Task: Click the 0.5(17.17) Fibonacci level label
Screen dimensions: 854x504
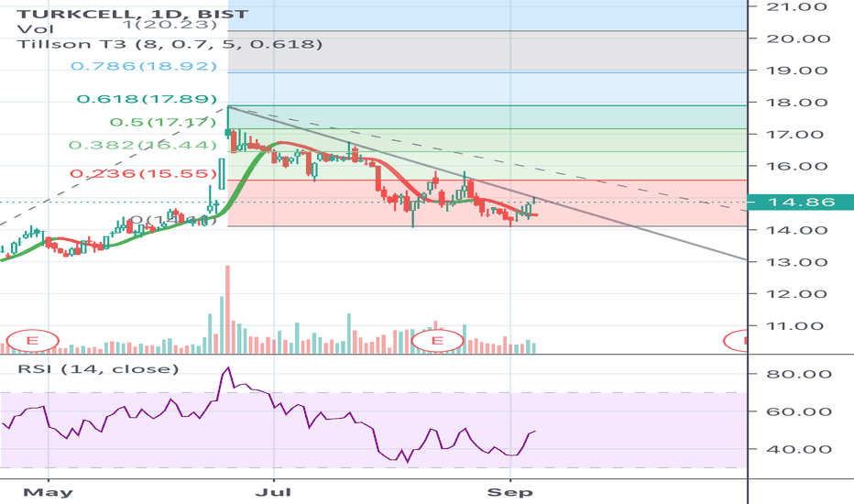Action: (x=163, y=122)
